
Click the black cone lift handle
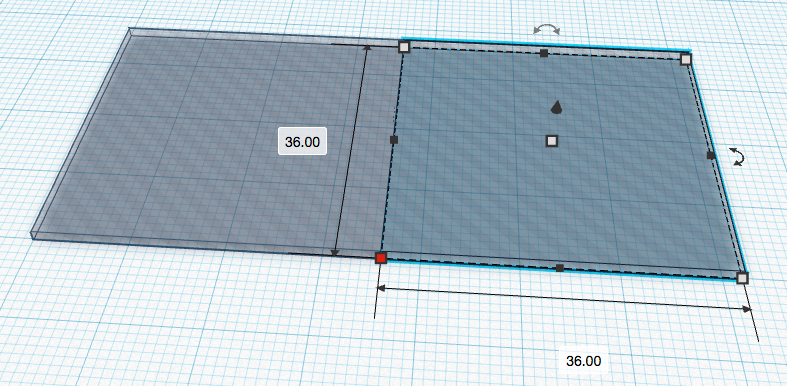pos(556,107)
